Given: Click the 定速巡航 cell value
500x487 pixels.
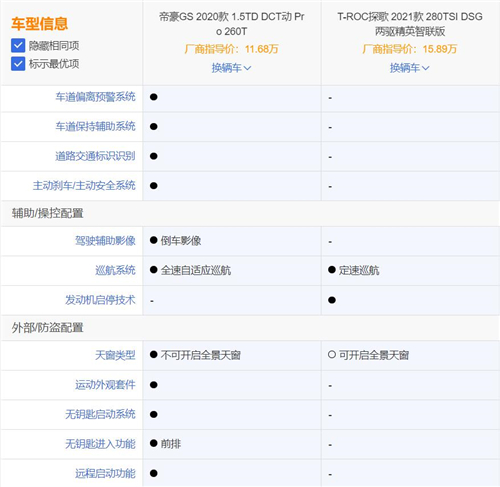Looking at the screenshot, I should (359, 270).
